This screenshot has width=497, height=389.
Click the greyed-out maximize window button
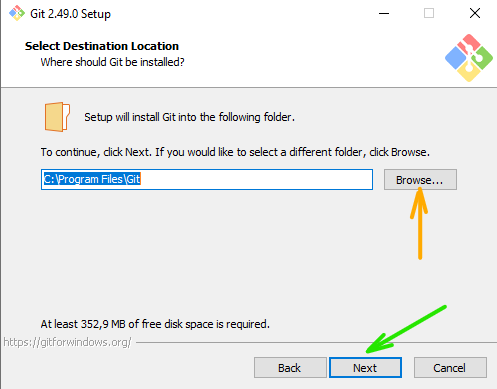click(429, 13)
